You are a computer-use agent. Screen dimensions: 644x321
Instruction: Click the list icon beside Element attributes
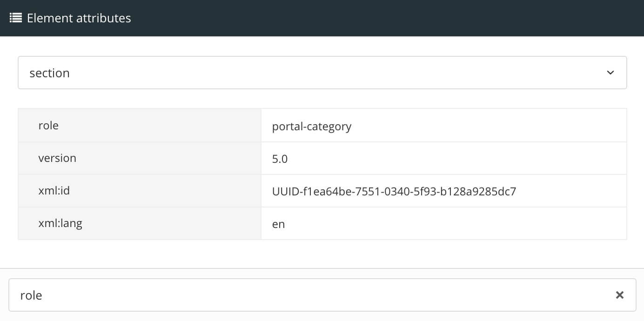point(15,18)
